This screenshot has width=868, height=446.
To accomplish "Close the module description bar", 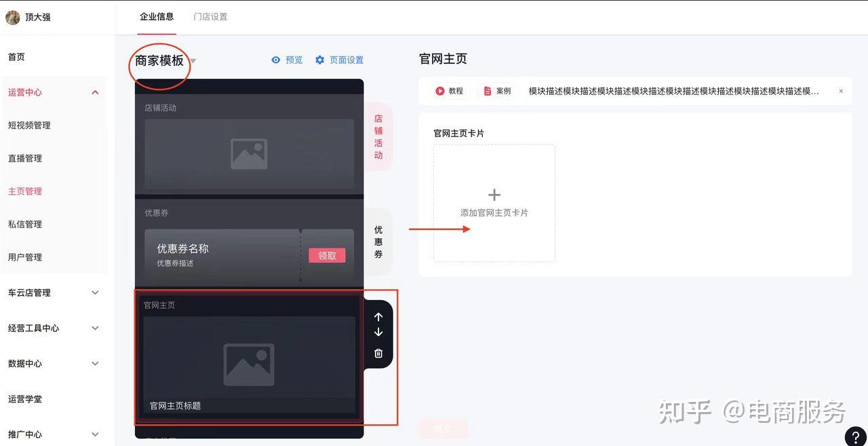I will tap(841, 91).
